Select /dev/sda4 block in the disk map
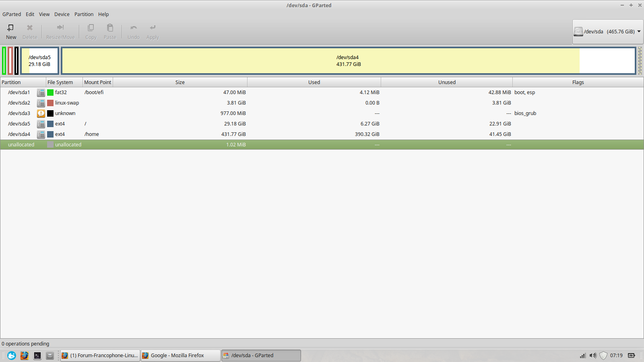The width and height of the screenshot is (644, 362). (x=348, y=61)
